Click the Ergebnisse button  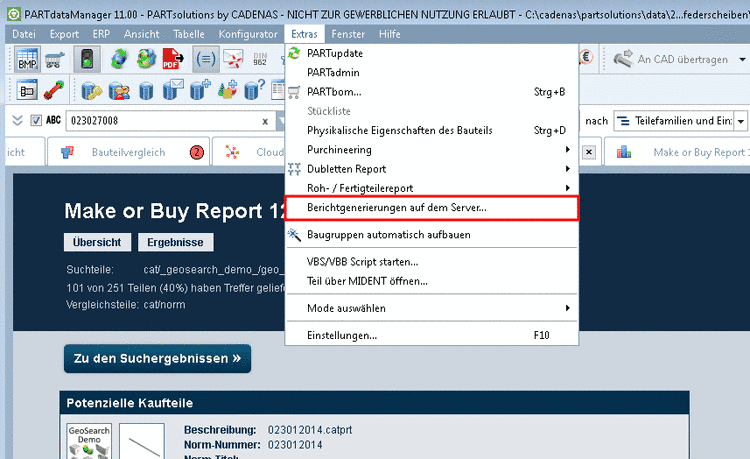(175, 242)
